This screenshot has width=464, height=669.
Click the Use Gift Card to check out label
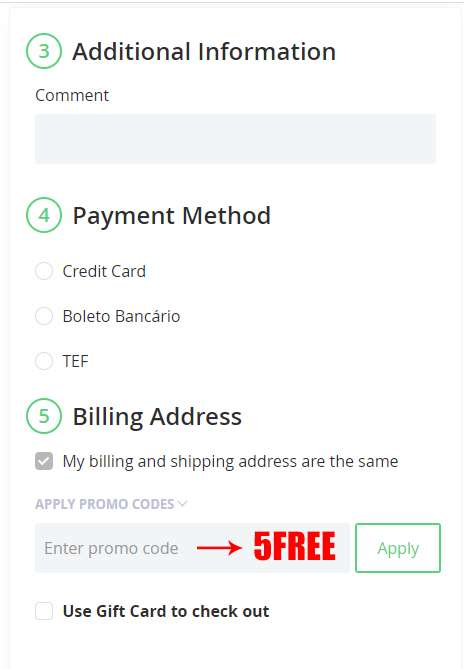pos(166,611)
